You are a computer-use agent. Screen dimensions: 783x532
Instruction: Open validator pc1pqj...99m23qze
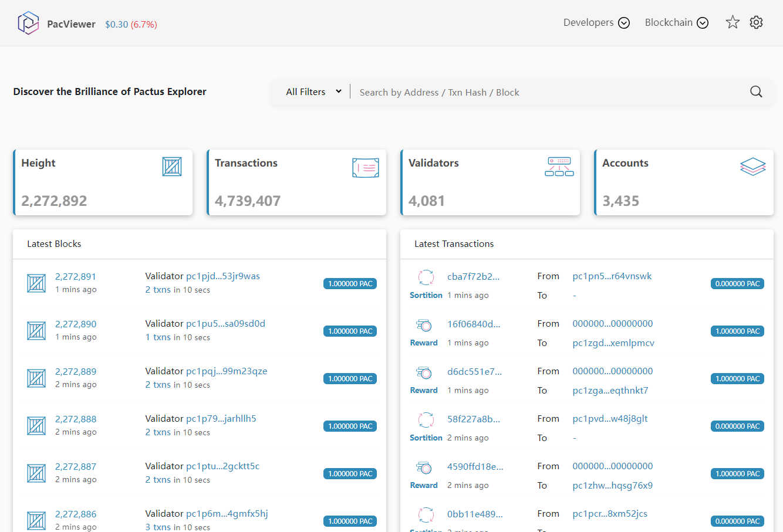tap(227, 371)
